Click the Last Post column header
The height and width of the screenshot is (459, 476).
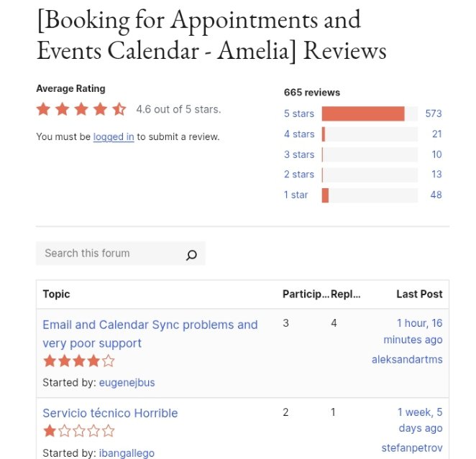(419, 294)
